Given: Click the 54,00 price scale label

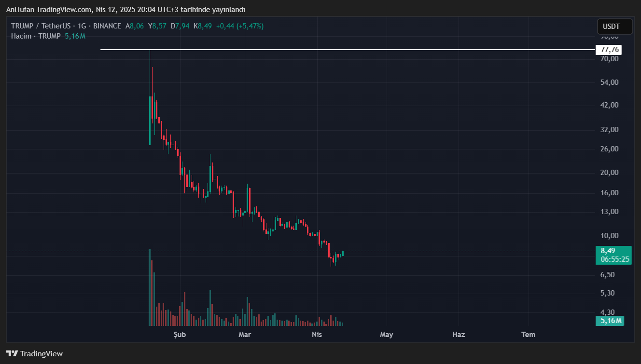Looking at the screenshot, I should (609, 82).
